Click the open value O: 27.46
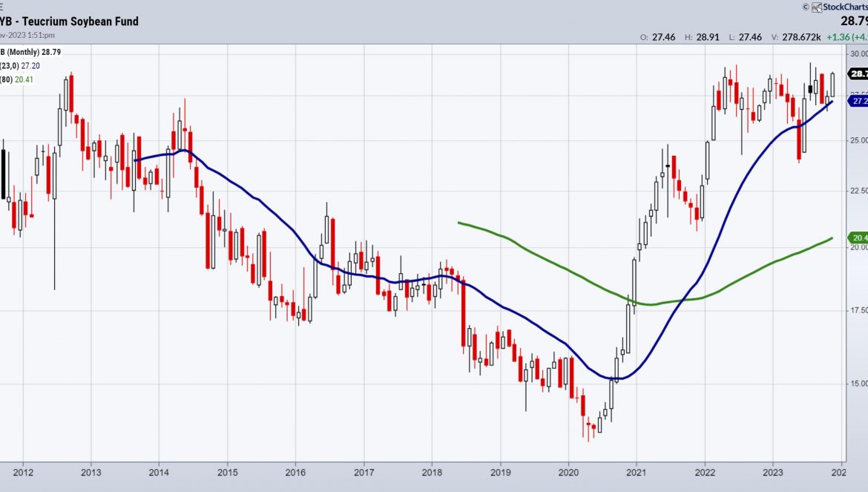Viewport: 868px width, 492px height. [x=657, y=37]
